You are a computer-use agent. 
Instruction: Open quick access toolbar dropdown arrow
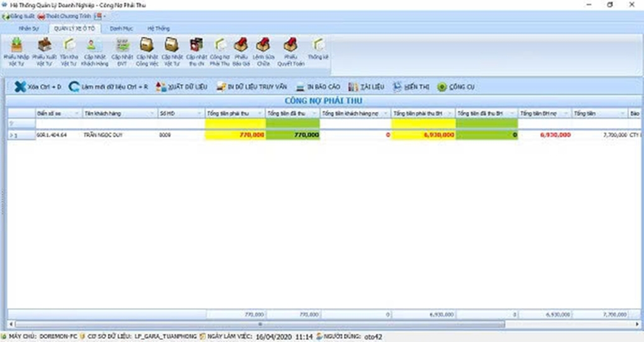[104, 16]
